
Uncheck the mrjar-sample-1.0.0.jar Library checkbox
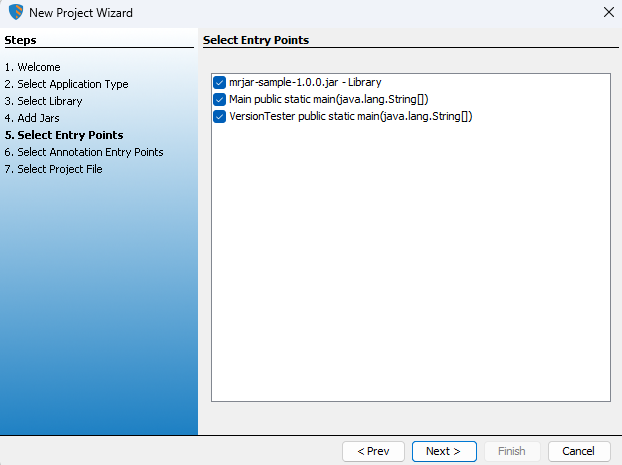coord(219,83)
